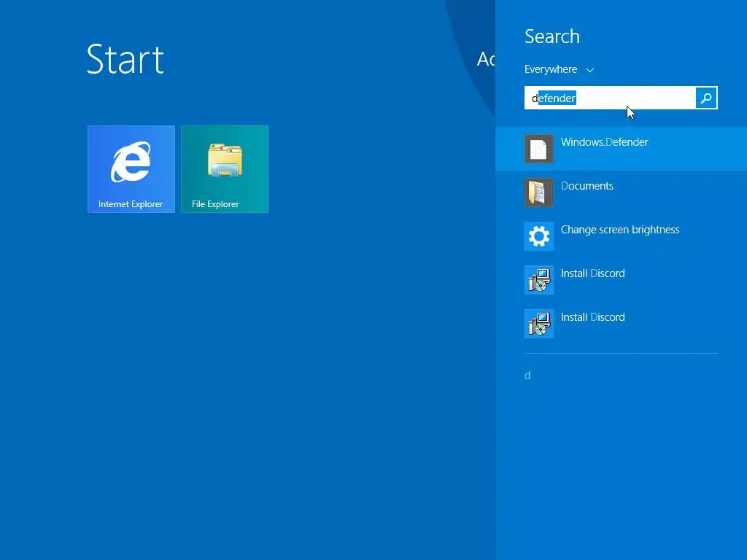Click the first Install Discord installer icon
747x560 pixels.
tap(539, 280)
